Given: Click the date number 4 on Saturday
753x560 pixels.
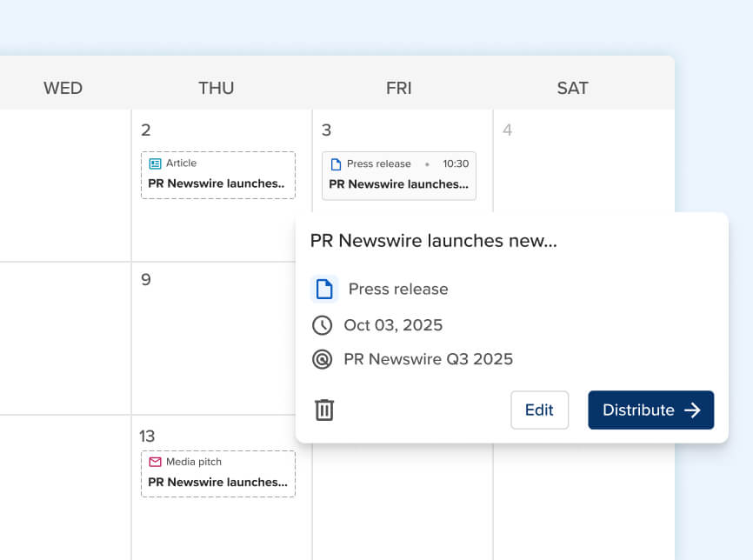Looking at the screenshot, I should coord(508,130).
